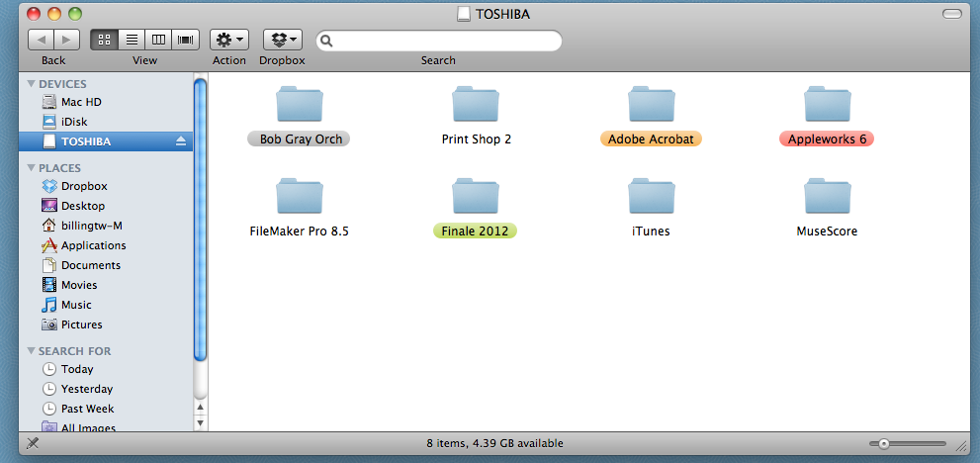Open Pictures in sidebar

tap(106, 324)
